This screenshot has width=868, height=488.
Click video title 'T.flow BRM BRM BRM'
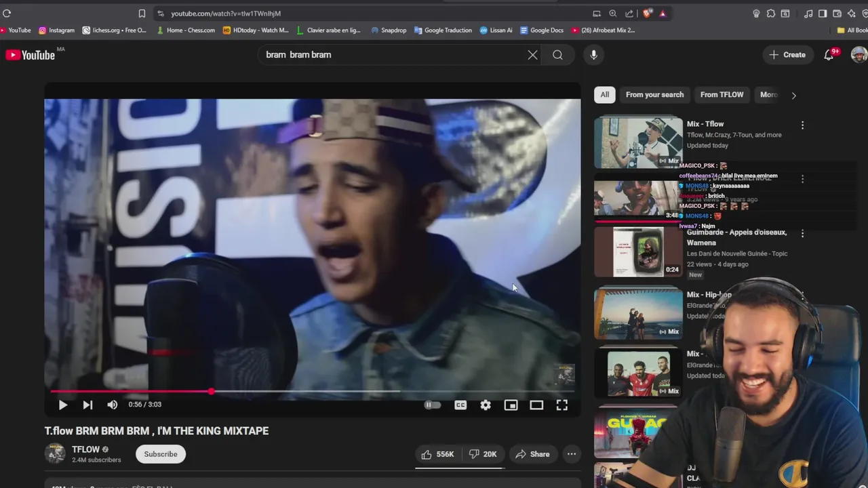click(157, 431)
